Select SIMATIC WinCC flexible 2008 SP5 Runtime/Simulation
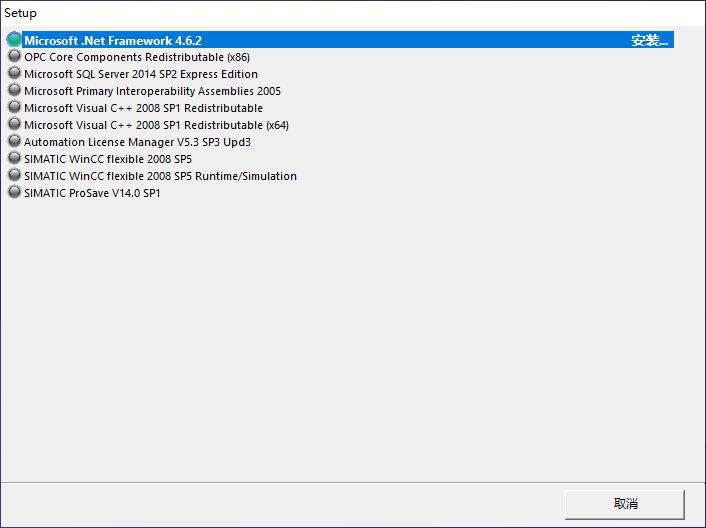The height and width of the screenshot is (528, 706). (x=160, y=176)
